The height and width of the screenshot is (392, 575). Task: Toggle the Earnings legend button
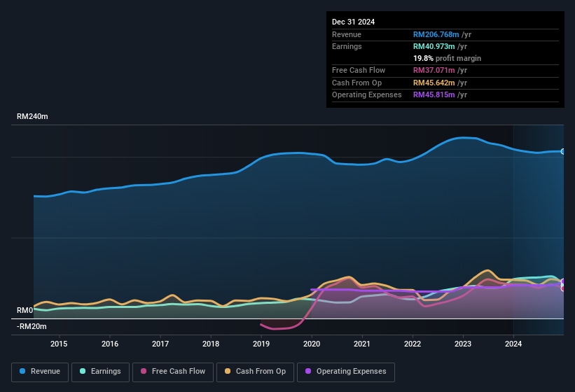click(x=100, y=372)
